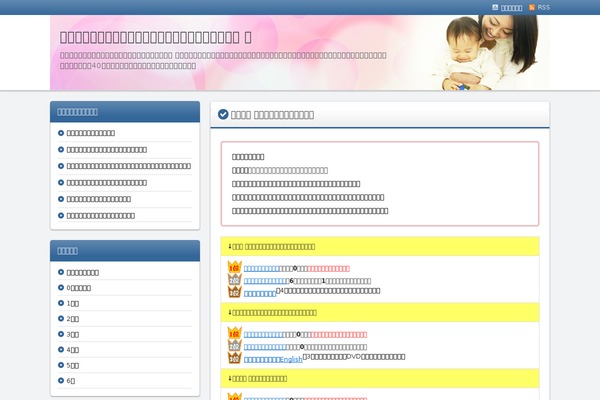The height and width of the screenshot is (400, 600).
Task: Open the bronze-crown blue link in first ranking
Action: [x=260, y=294]
